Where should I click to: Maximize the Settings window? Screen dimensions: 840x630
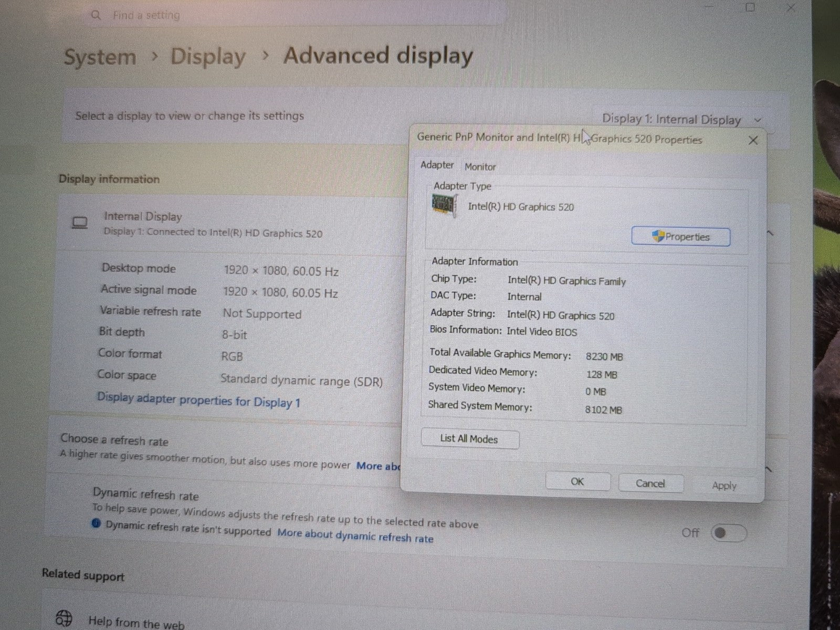point(750,7)
